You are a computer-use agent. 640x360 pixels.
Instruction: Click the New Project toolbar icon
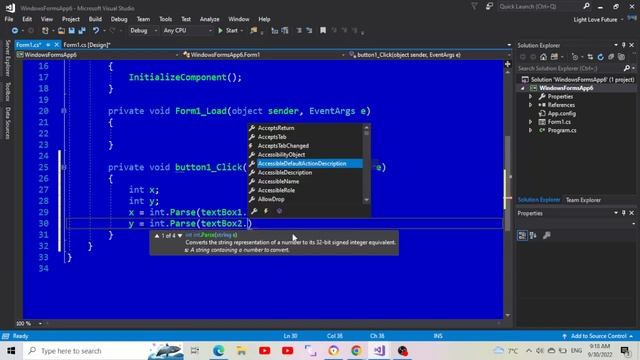(x=45, y=31)
